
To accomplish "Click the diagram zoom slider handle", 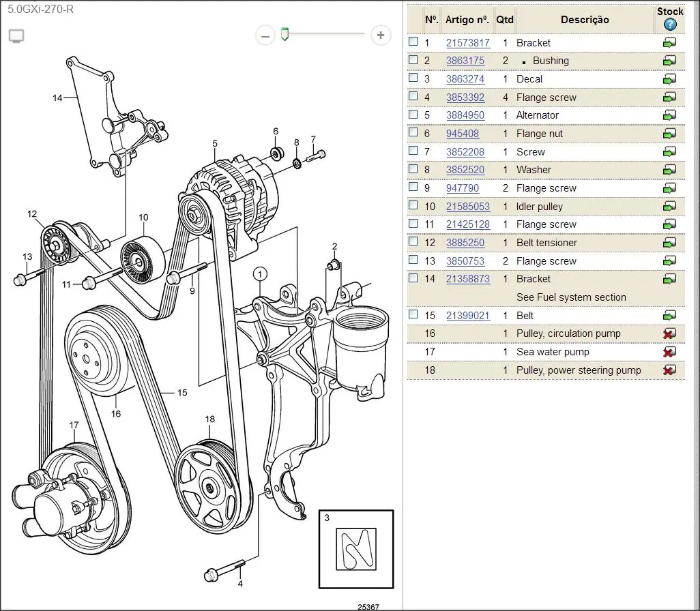I will point(285,34).
